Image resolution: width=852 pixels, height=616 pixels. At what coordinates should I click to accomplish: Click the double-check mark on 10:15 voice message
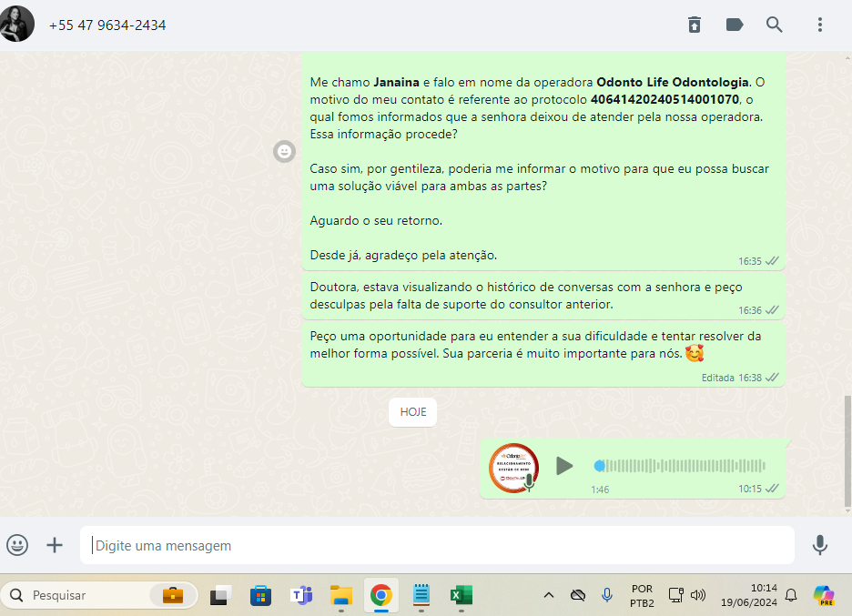(772, 489)
